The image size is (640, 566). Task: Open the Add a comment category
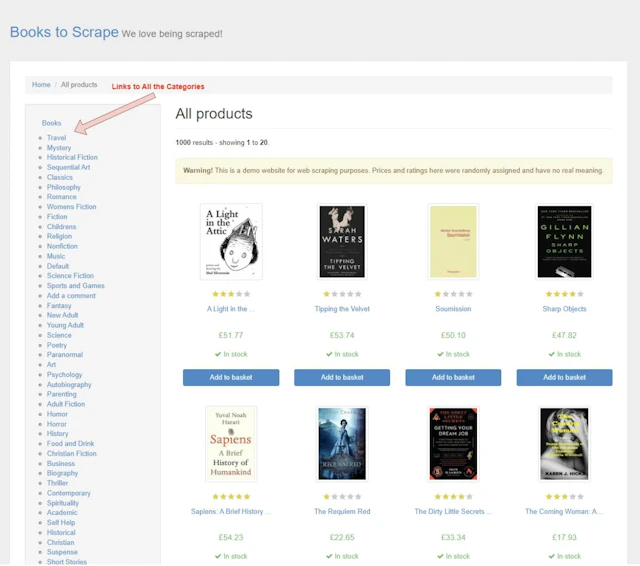point(71,295)
